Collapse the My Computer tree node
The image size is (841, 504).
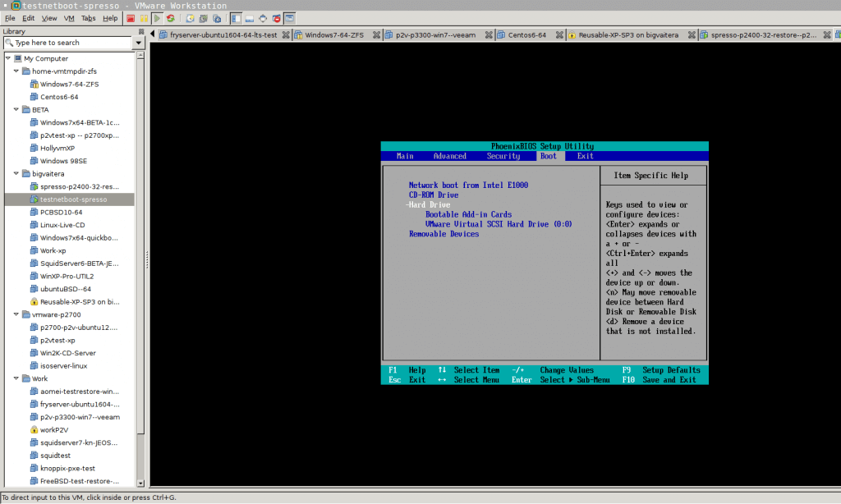[x=8, y=58]
